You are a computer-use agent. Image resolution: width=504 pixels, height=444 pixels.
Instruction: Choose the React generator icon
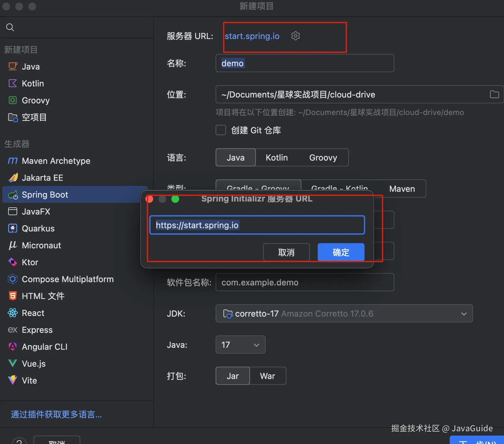[13, 313]
